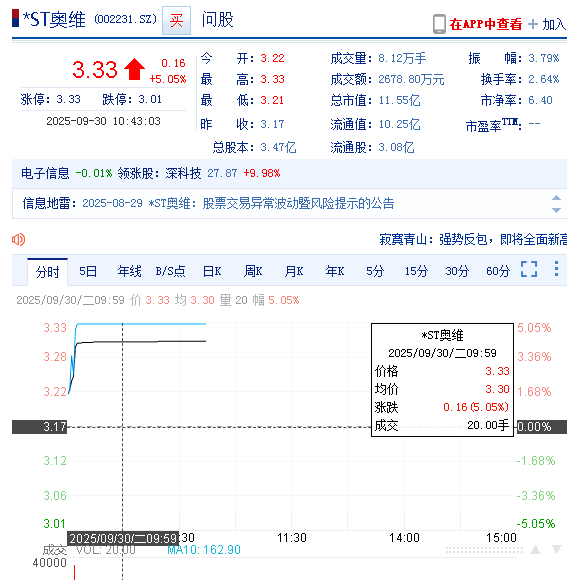The image size is (567, 580).
Task: Switch to the 5日 tab
Action: 88,272
